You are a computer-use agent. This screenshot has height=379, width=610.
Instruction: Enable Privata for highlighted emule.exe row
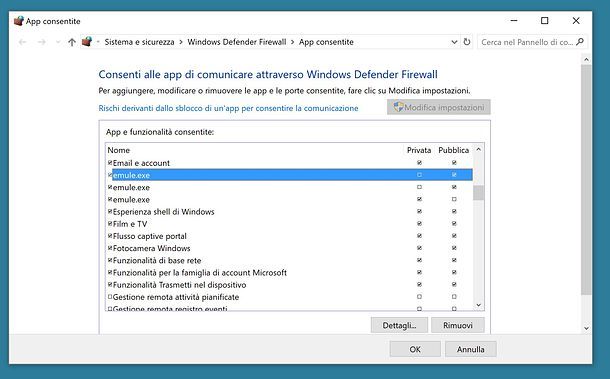pyautogui.click(x=419, y=175)
